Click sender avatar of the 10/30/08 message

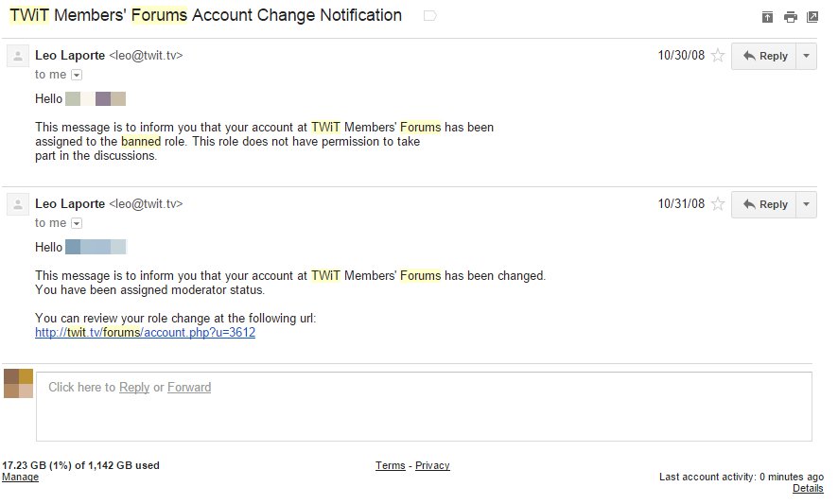pos(18,56)
